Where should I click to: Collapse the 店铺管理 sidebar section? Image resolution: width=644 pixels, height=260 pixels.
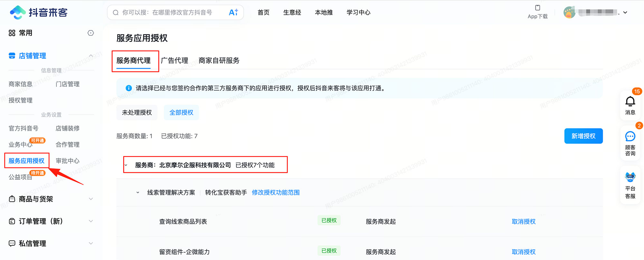point(91,56)
